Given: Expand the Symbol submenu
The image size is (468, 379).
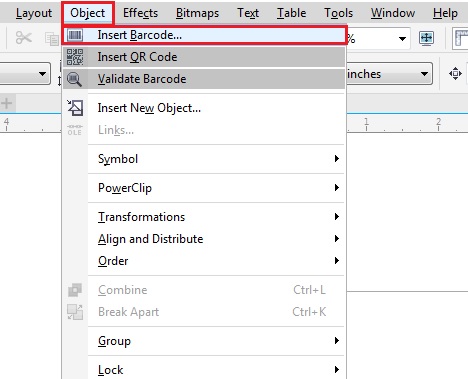Looking at the screenshot, I should [204, 159].
